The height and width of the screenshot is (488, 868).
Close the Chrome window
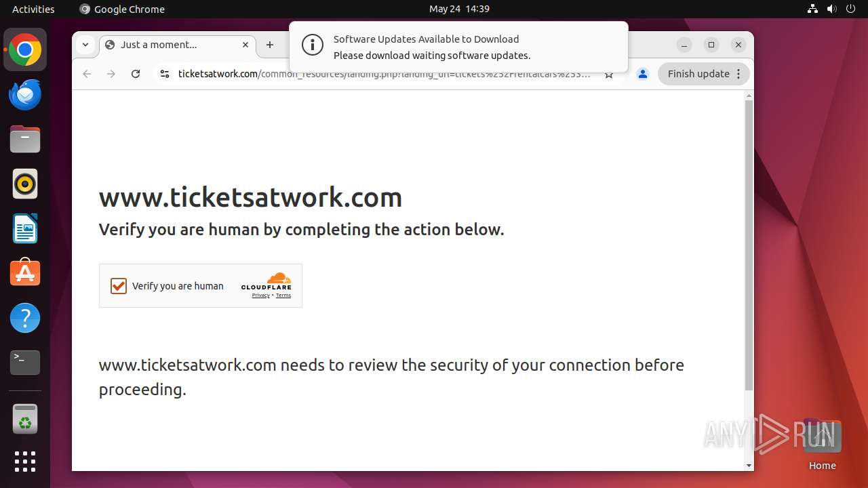pos(738,45)
